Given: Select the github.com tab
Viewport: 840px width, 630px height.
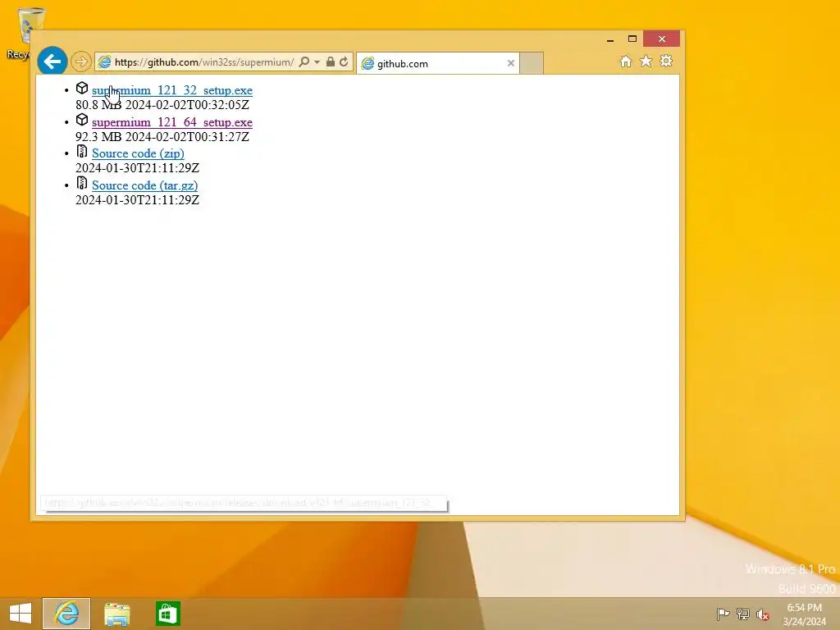Looking at the screenshot, I should [x=437, y=63].
